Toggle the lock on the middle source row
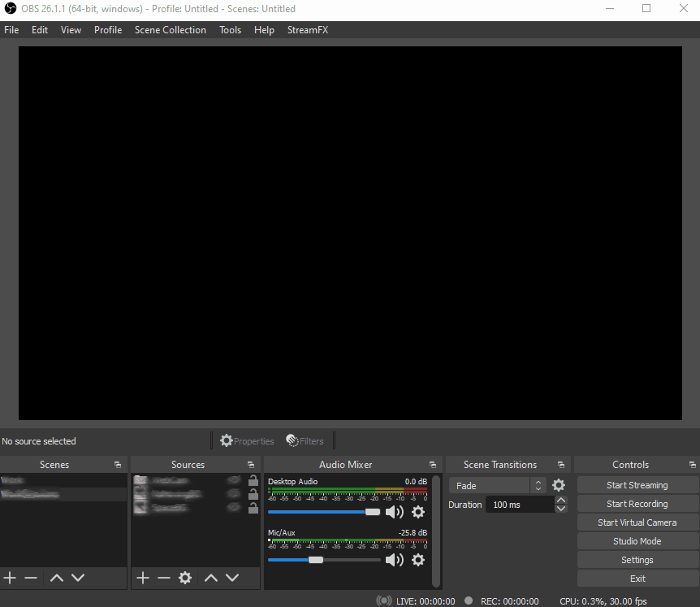The width and height of the screenshot is (700, 607). pyautogui.click(x=253, y=494)
